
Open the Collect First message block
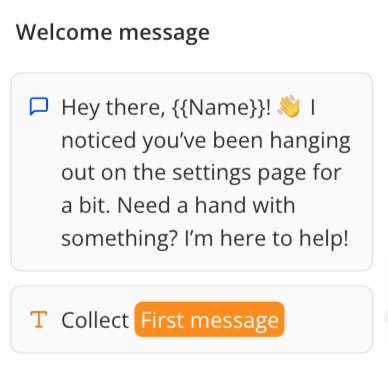(192, 319)
